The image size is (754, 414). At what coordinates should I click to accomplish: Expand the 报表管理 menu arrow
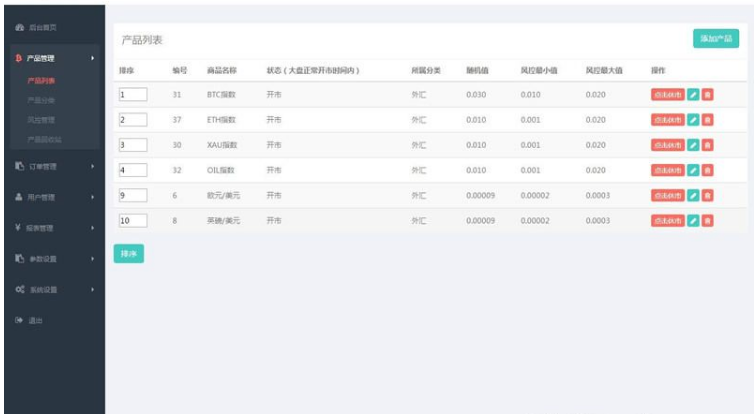coord(92,228)
